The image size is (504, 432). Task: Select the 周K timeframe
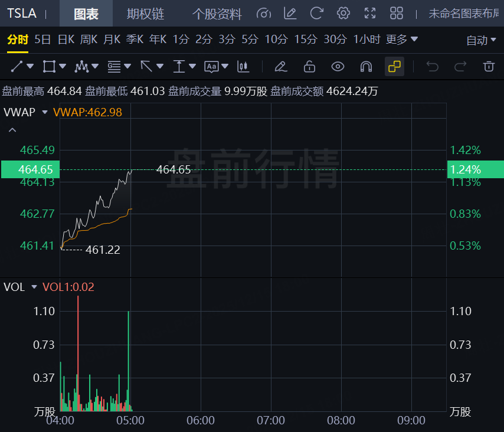pos(89,40)
